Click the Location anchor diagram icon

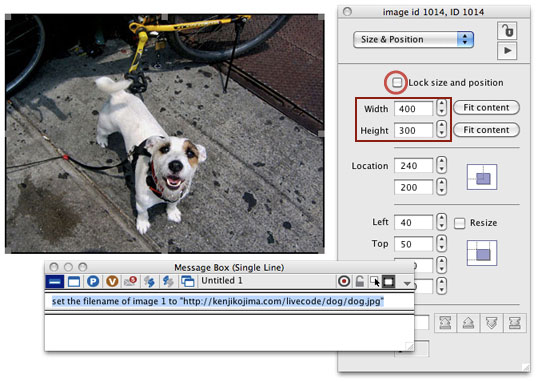(482, 177)
